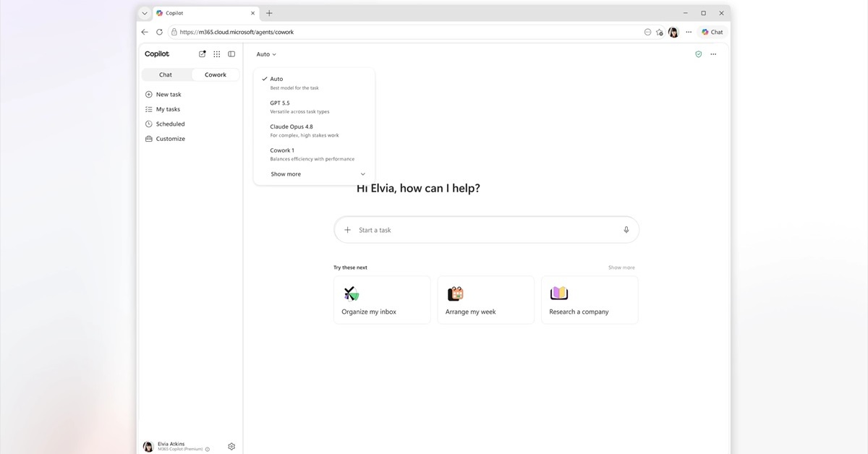This screenshot has width=868, height=454.
Task: Click the Chat button in browser toolbar
Action: tap(712, 32)
